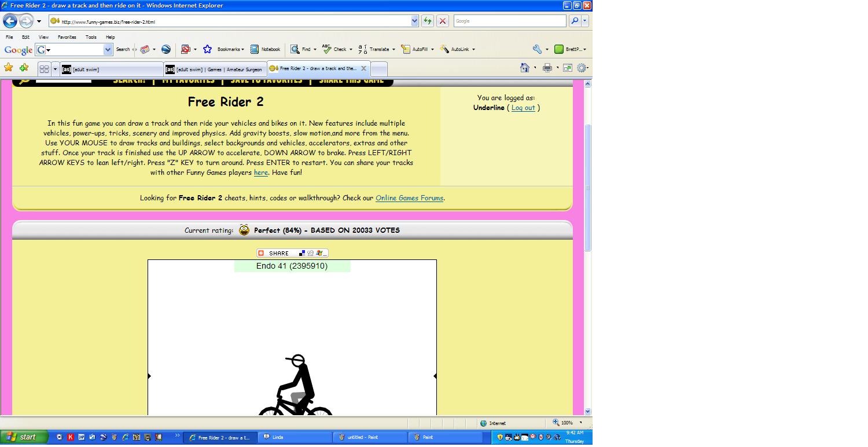Screen dimensions: 868x447
Task: Open the File menu
Action: click(x=9, y=37)
